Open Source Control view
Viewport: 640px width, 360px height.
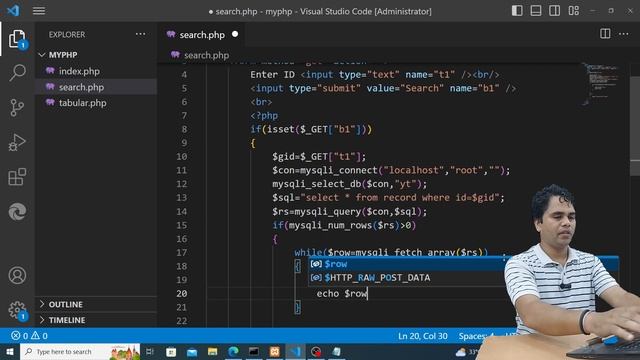[17, 108]
